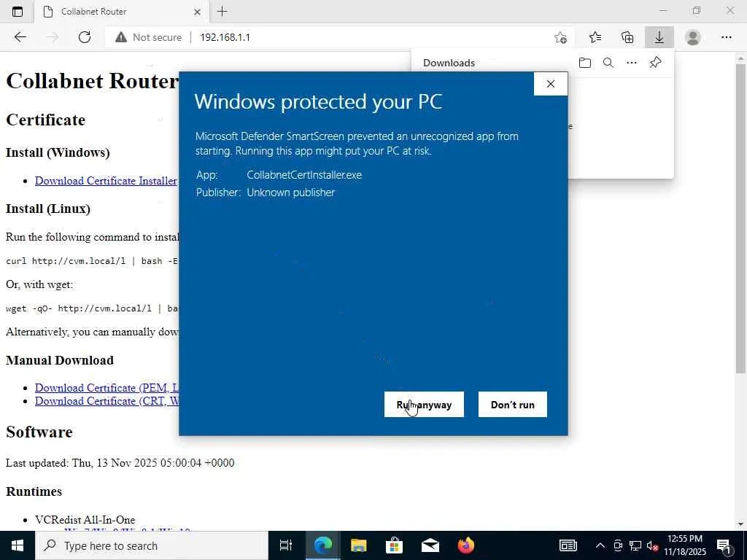
Task: Click the CollabnetCertInstaller.exe app name text
Action: (304, 175)
